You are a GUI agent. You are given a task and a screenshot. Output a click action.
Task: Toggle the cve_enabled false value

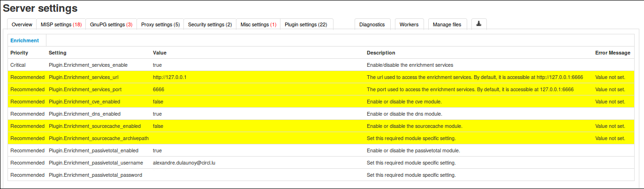pos(159,102)
